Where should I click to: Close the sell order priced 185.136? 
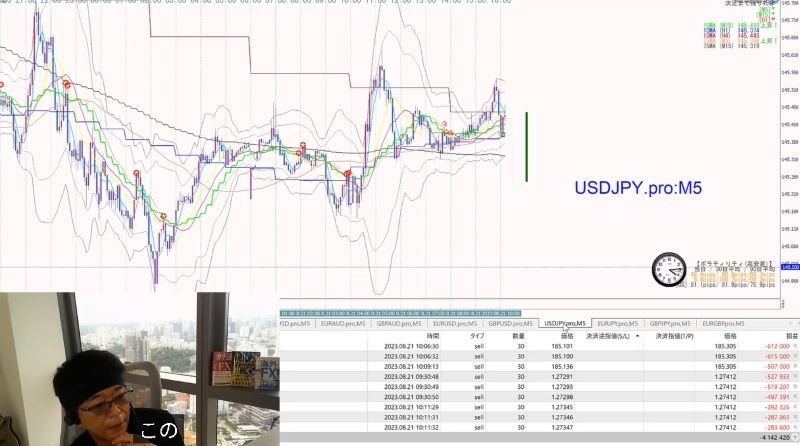795,366
